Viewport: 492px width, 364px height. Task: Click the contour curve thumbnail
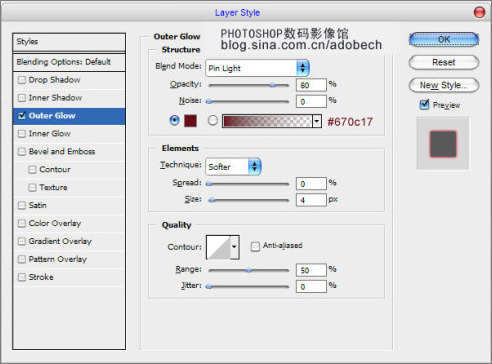[219, 247]
